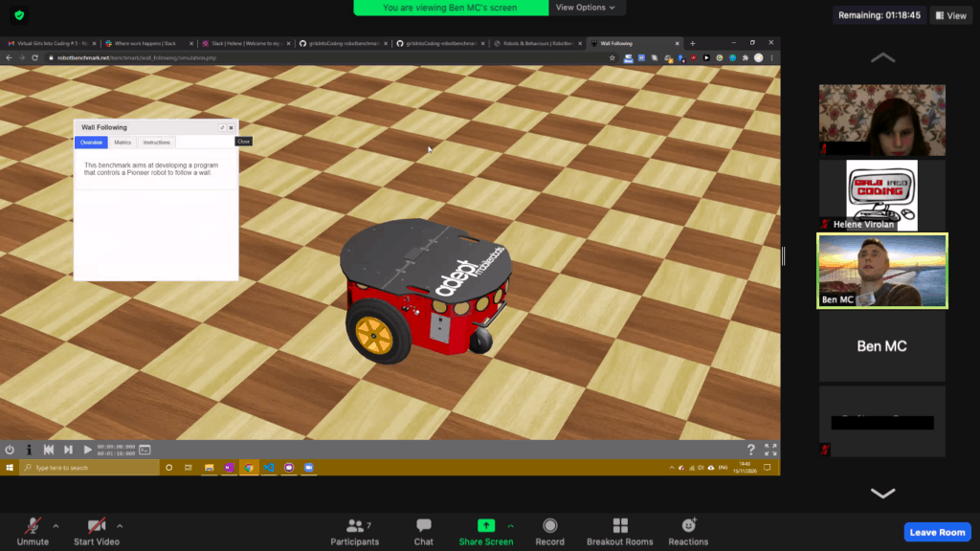Open Virtual Girls Into Coding browser tab
The image size is (980, 551).
pos(52,43)
